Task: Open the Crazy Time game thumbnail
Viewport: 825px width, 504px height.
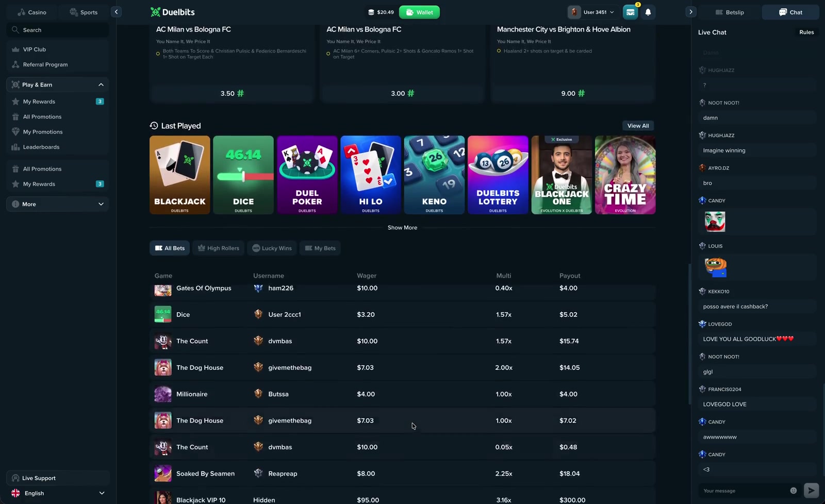Action: click(625, 175)
